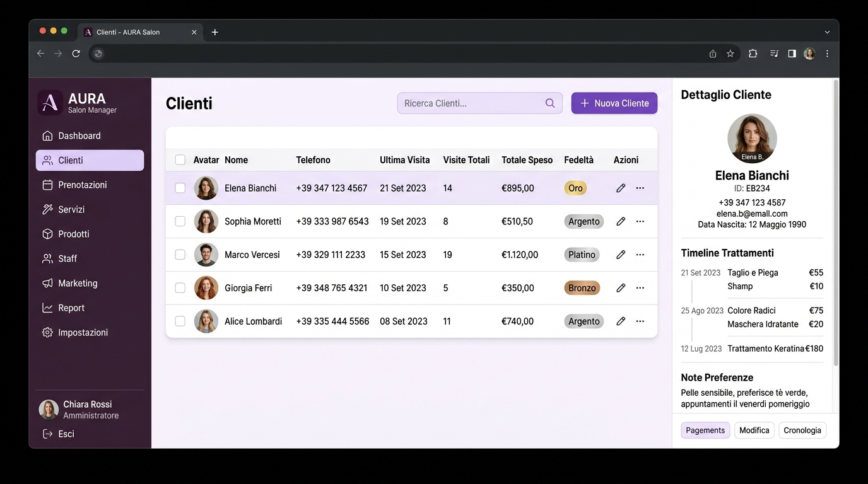The height and width of the screenshot is (484, 868).
Task: Edit Elena Bianchi with pencil icon
Action: [x=621, y=188]
